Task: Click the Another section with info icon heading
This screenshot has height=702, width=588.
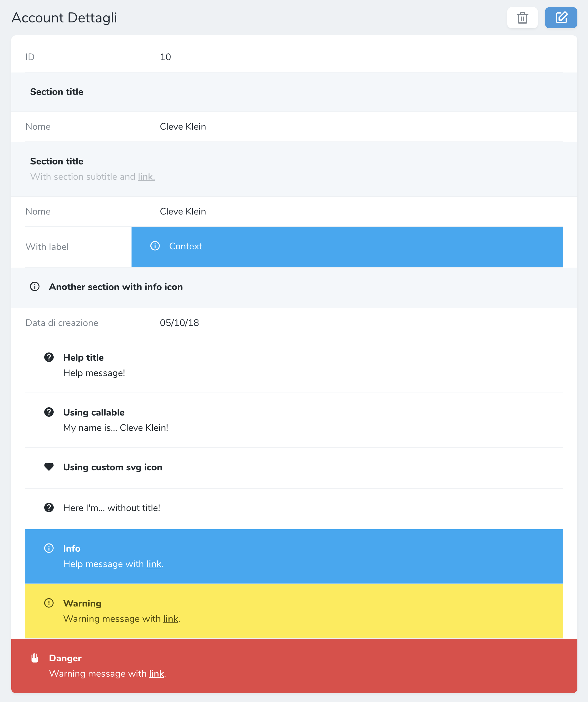Action: pos(116,287)
